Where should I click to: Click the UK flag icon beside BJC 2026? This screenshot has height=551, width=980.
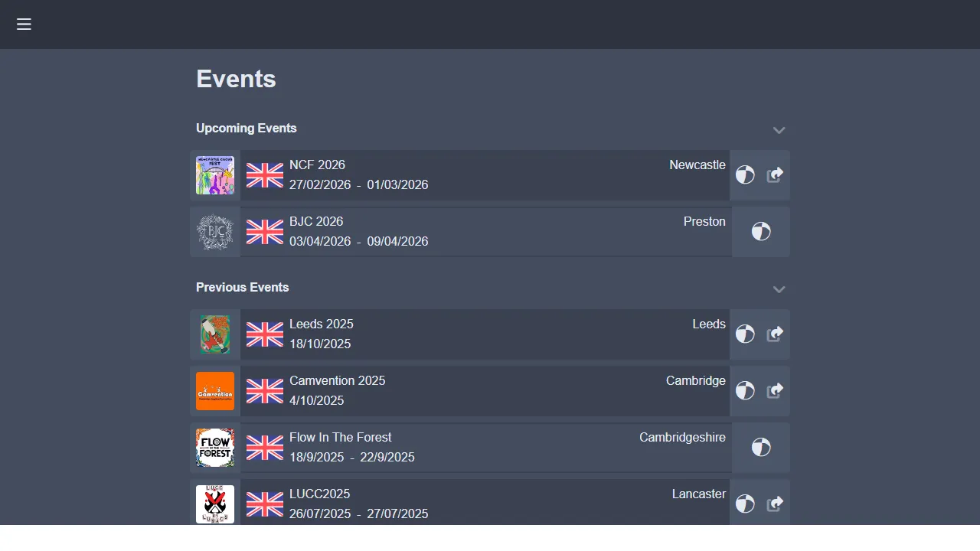(x=264, y=231)
